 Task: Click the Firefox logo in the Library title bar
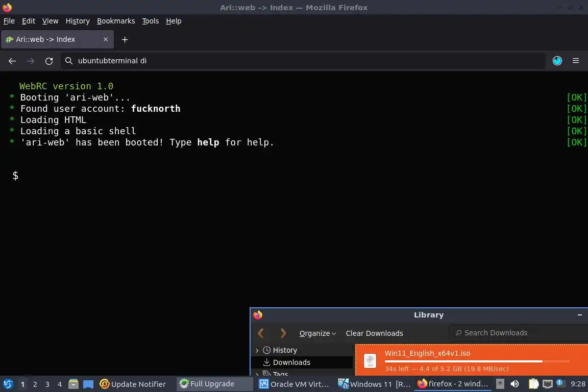(x=258, y=315)
